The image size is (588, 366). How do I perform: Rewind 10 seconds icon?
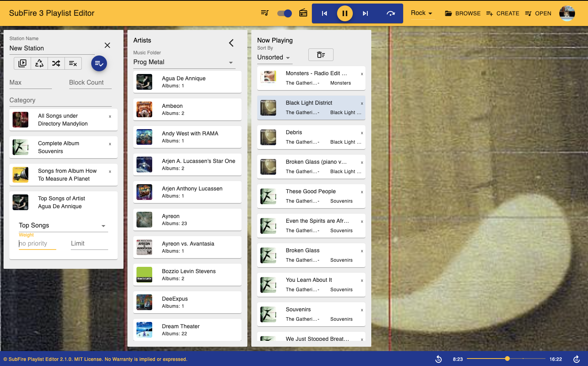(x=439, y=359)
